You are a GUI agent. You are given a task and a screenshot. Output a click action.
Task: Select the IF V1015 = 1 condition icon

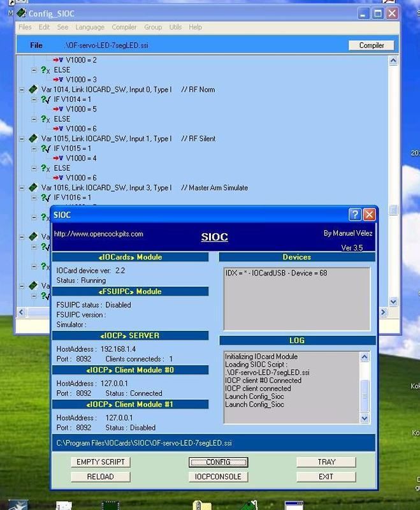coord(46,149)
